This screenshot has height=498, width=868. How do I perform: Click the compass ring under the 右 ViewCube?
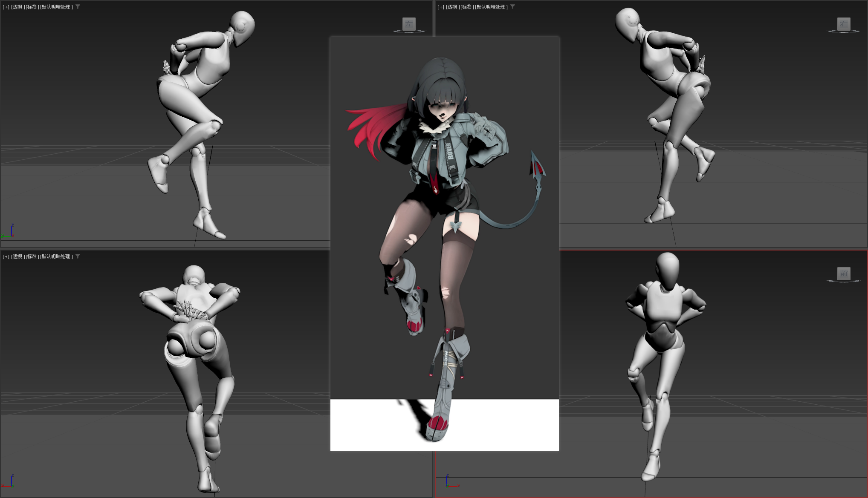coord(843,32)
